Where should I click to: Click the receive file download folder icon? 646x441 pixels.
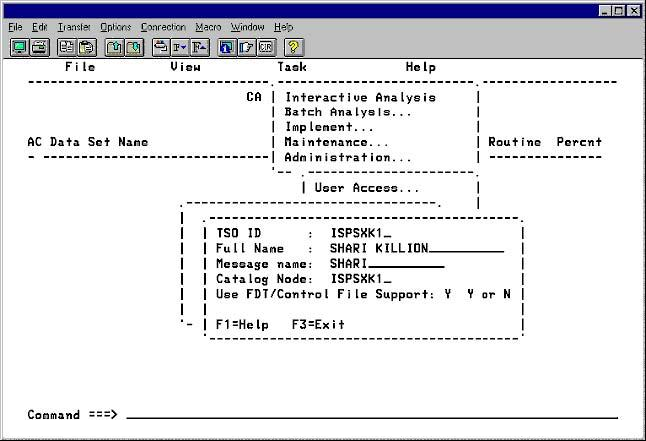[x=134, y=47]
